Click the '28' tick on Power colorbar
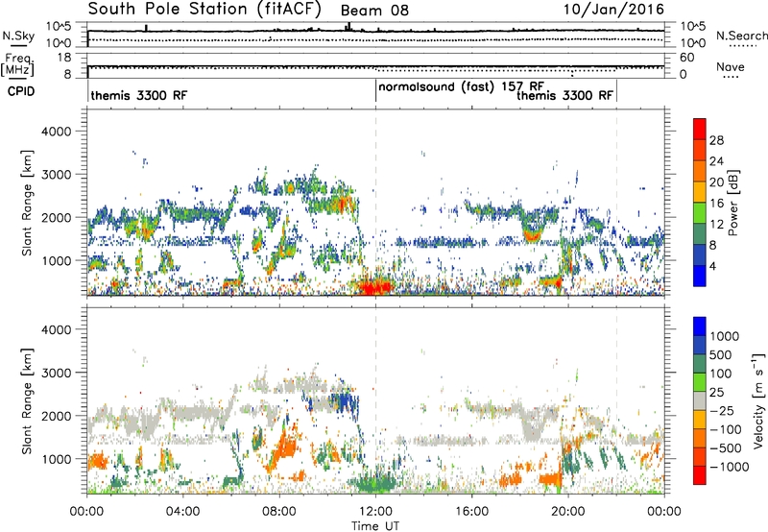Image resolution: width=768 pixels, height=532 pixels. tap(716, 140)
